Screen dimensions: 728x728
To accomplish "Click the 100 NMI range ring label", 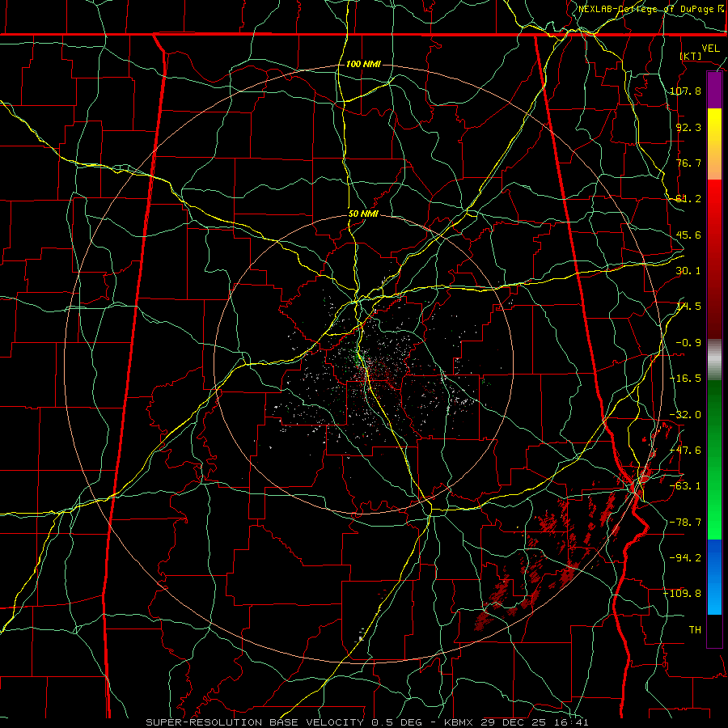I will click(x=363, y=64).
